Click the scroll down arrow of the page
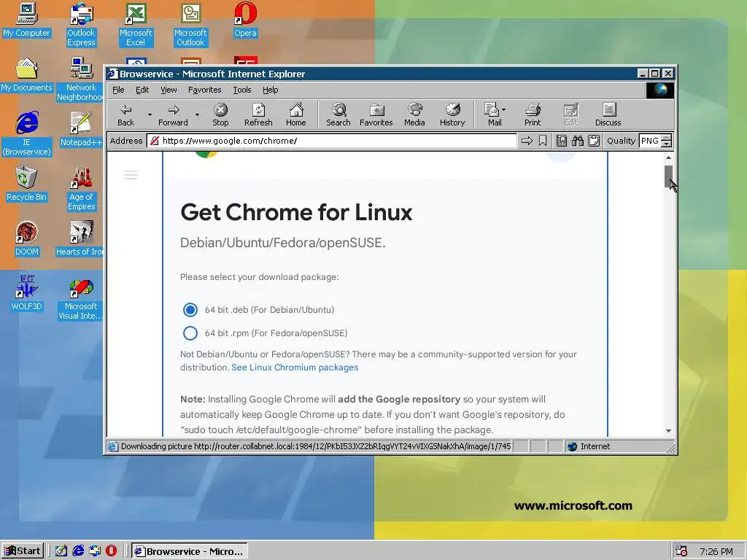Image resolution: width=747 pixels, height=560 pixels. (668, 431)
